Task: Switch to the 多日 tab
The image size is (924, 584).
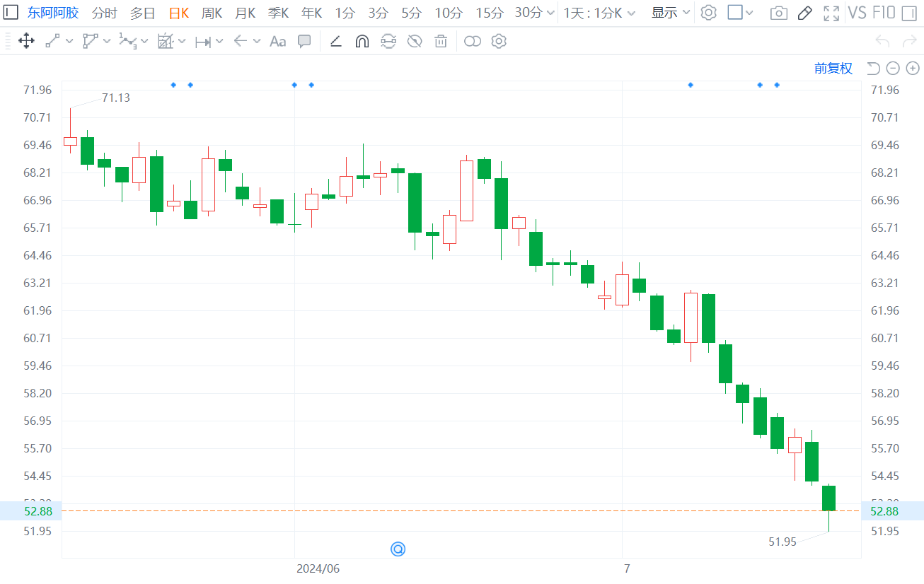Action: pos(142,13)
